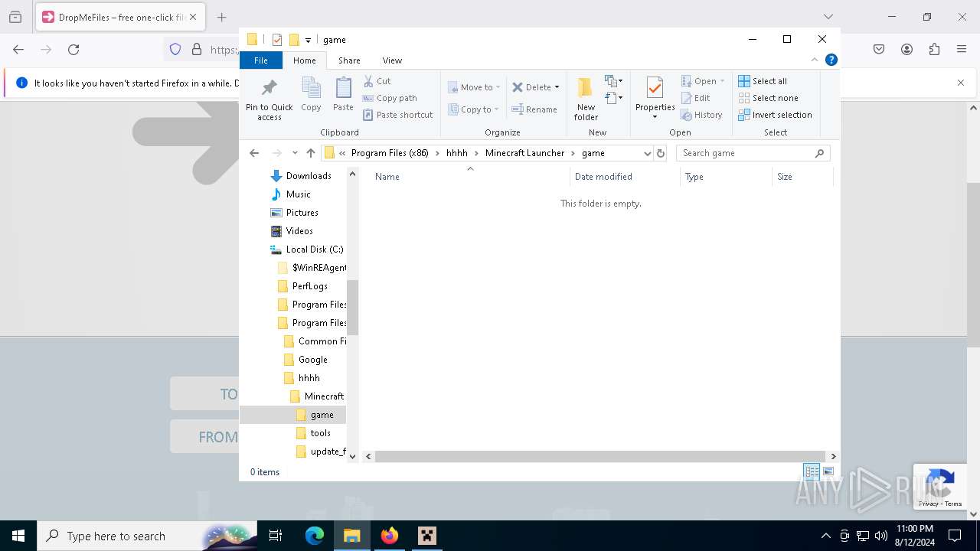Open Microsoft Edge from taskbar
This screenshot has width=980, height=551.
click(315, 536)
